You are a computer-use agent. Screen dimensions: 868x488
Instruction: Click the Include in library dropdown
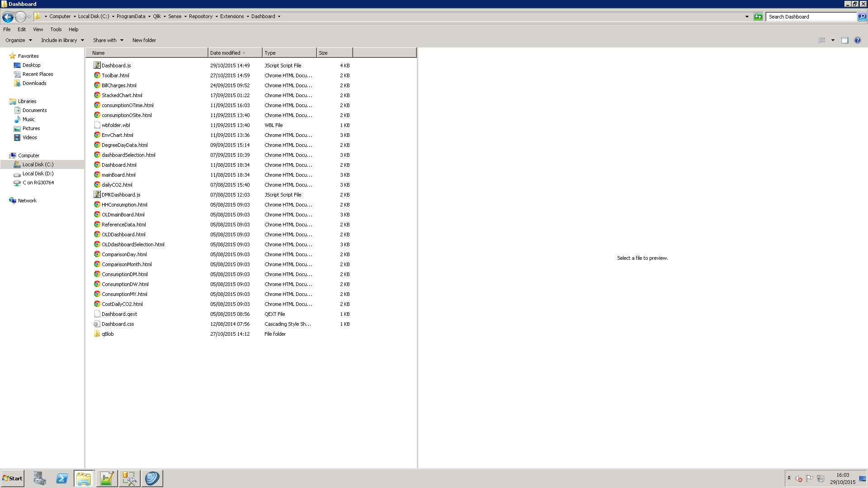(x=62, y=40)
